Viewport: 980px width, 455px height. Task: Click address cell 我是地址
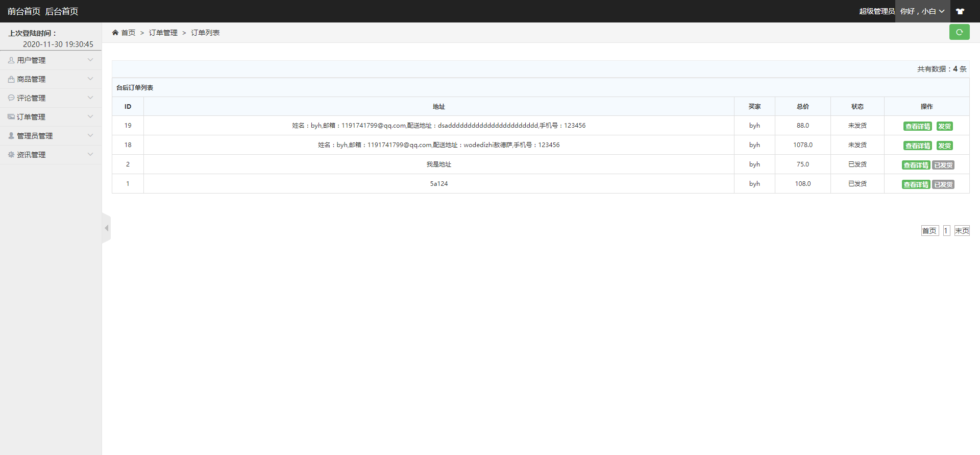439,164
